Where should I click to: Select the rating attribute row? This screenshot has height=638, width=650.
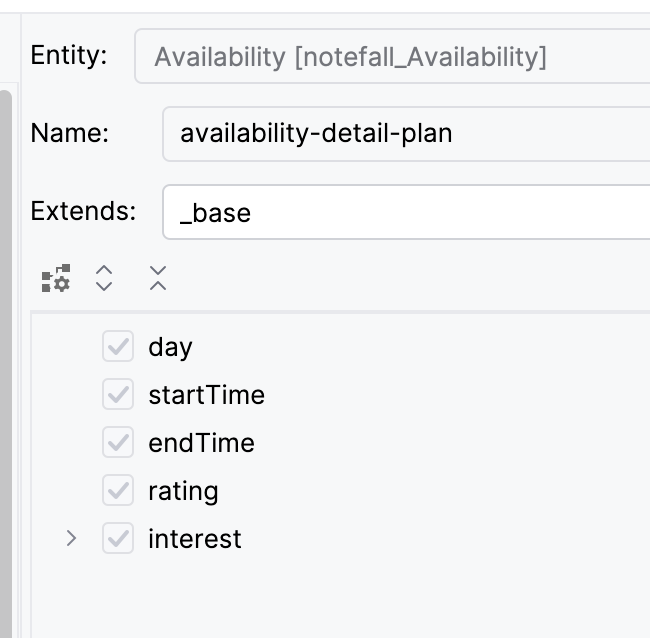(341, 490)
